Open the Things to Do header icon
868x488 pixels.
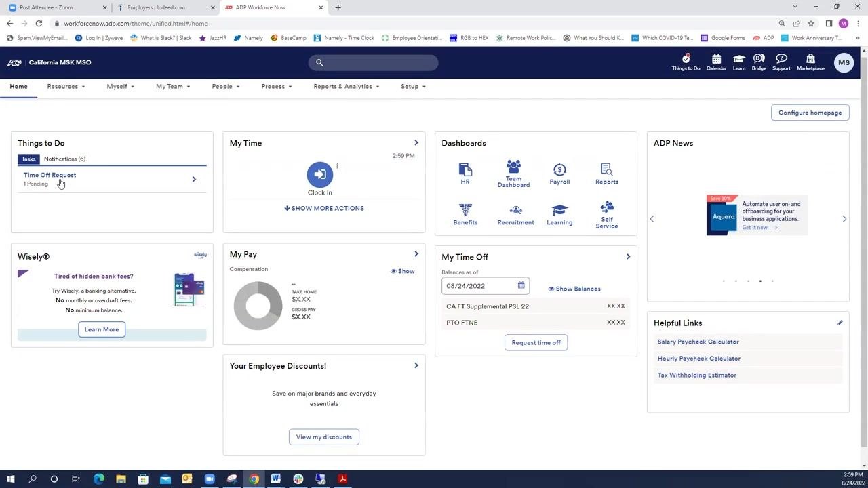[x=686, y=62]
